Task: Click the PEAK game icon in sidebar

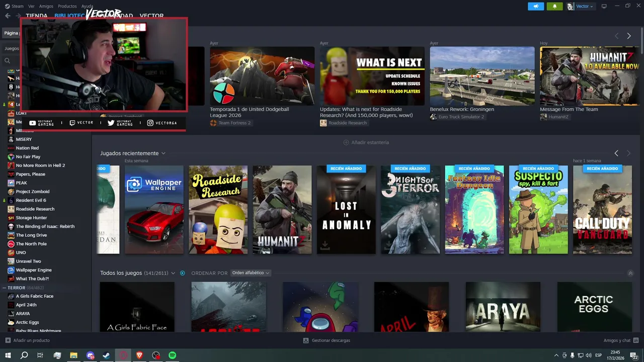Action: pyautogui.click(x=11, y=183)
